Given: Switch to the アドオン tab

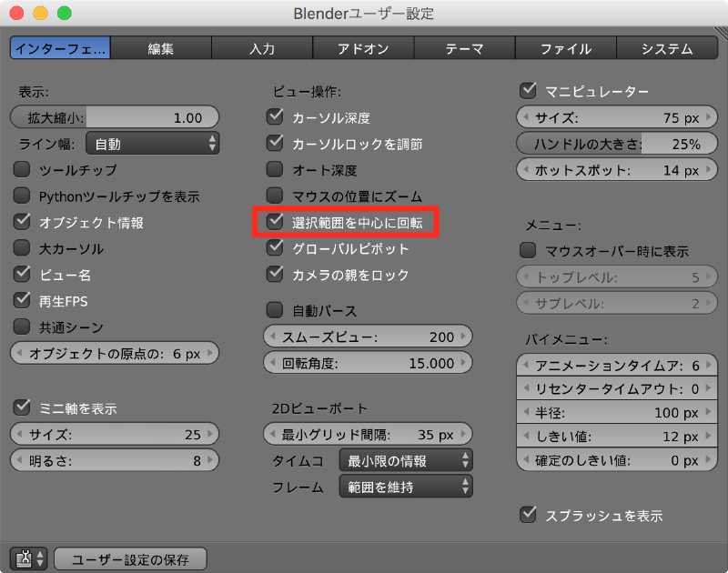Looking at the screenshot, I should click(x=363, y=48).
